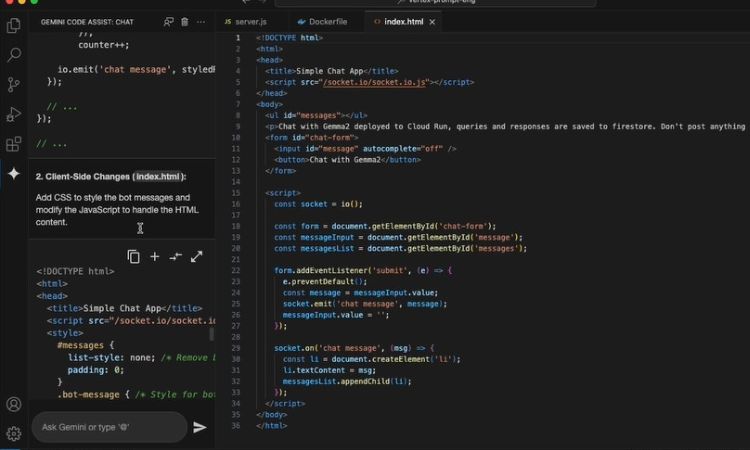The image size is (750, 450).
Task: Click line number 1 in the editor gutter
Action: coord(238,38)
